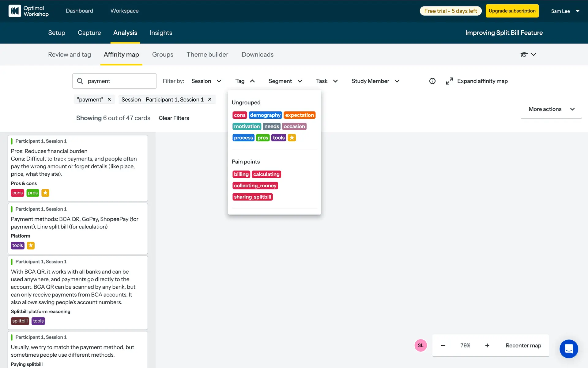Toggle the collecting_money tag filter
The image size is (588, 368).
coord(255,186)
